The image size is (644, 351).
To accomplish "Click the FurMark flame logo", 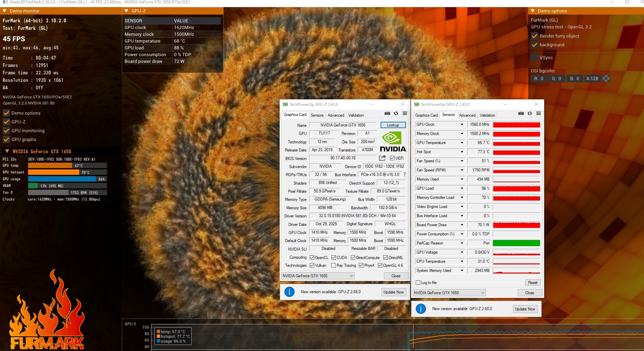I will click(x=47, y=309).
